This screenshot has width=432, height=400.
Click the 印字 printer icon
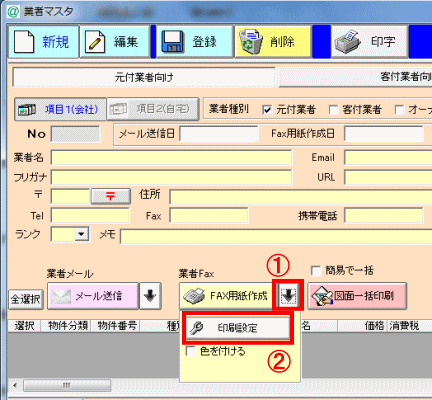click(x=348, y=41)
